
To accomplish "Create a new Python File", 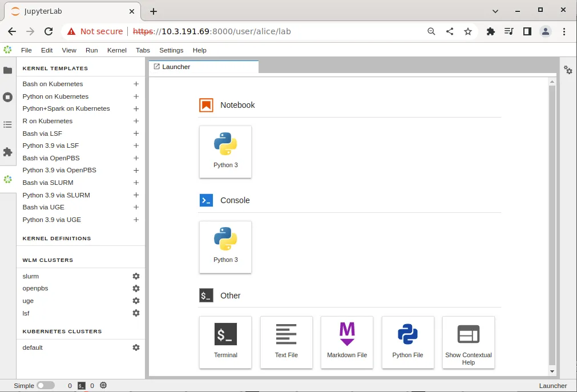I will click(407, 342).
